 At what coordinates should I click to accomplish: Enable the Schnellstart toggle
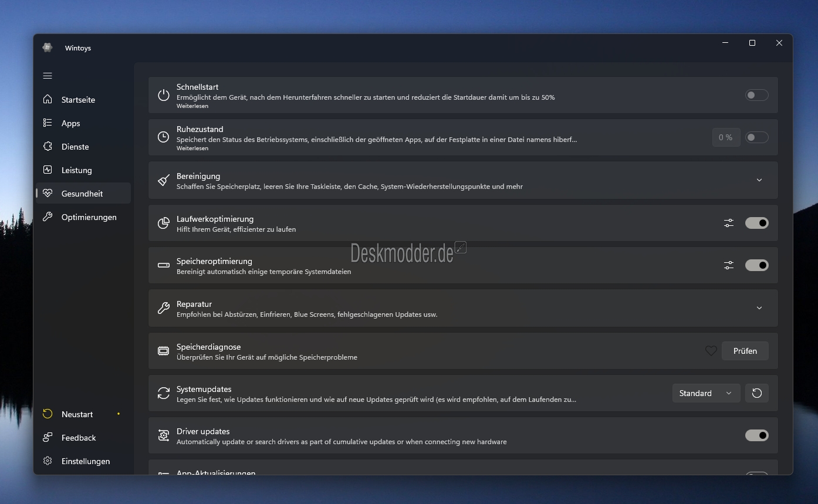(756, 95)
